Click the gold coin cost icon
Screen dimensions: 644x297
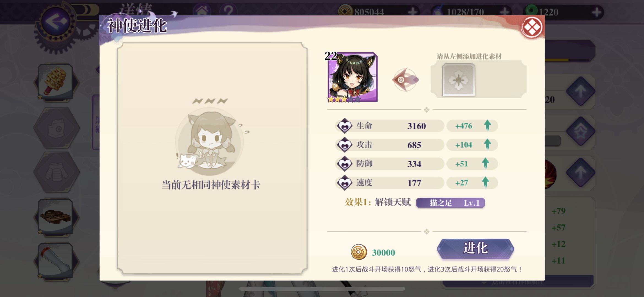359,252
